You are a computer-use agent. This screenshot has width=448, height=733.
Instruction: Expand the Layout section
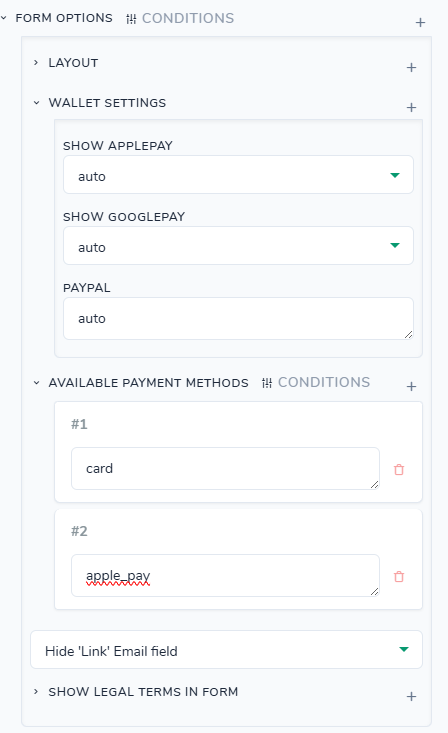click(36, 63)
